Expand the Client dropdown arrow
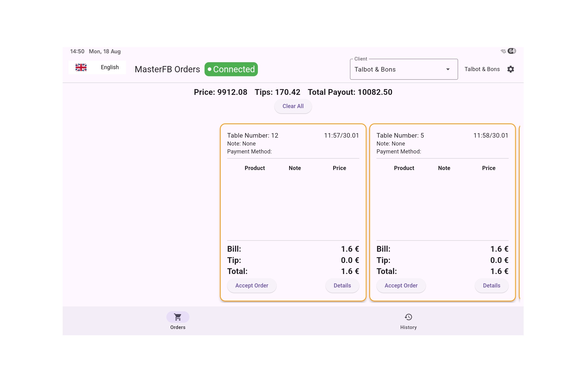The image size is (588, 372). pos(448,69)
